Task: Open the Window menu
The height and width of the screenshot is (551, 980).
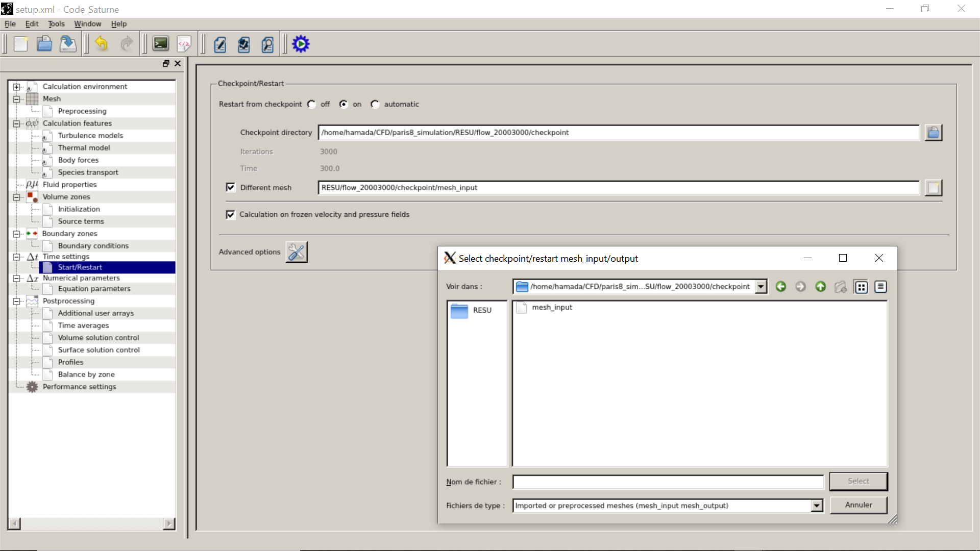Action: point(87,24)
